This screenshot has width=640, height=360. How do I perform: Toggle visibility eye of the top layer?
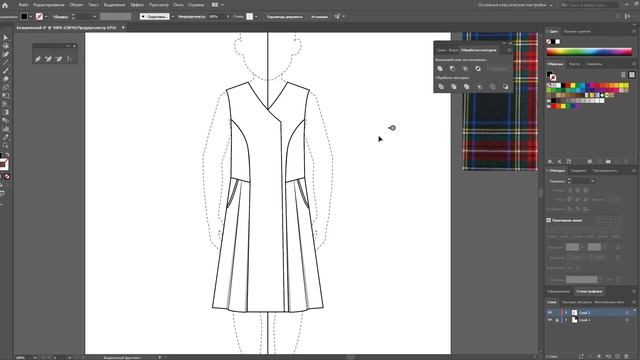(x=550, y=313)
